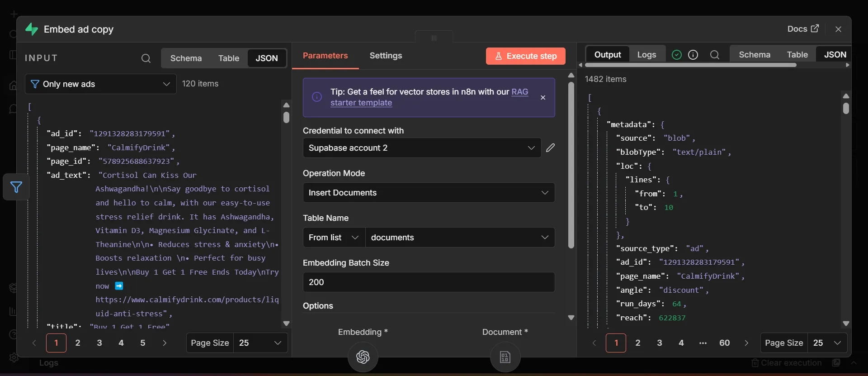Dismiss the RAG starter template tip
Image resolution: width=868 pixels, height=376 pixels.
click(543, 97)
